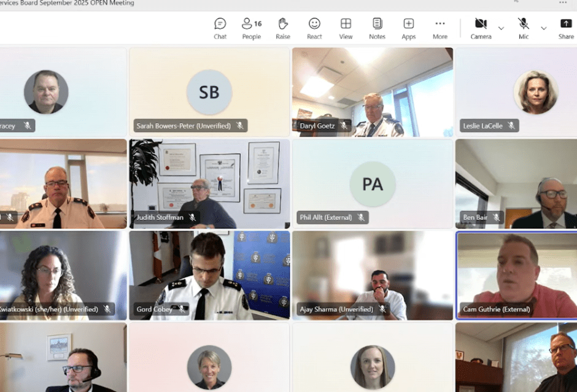
Task: Change the meeting View layout
Action: point(346,28)
